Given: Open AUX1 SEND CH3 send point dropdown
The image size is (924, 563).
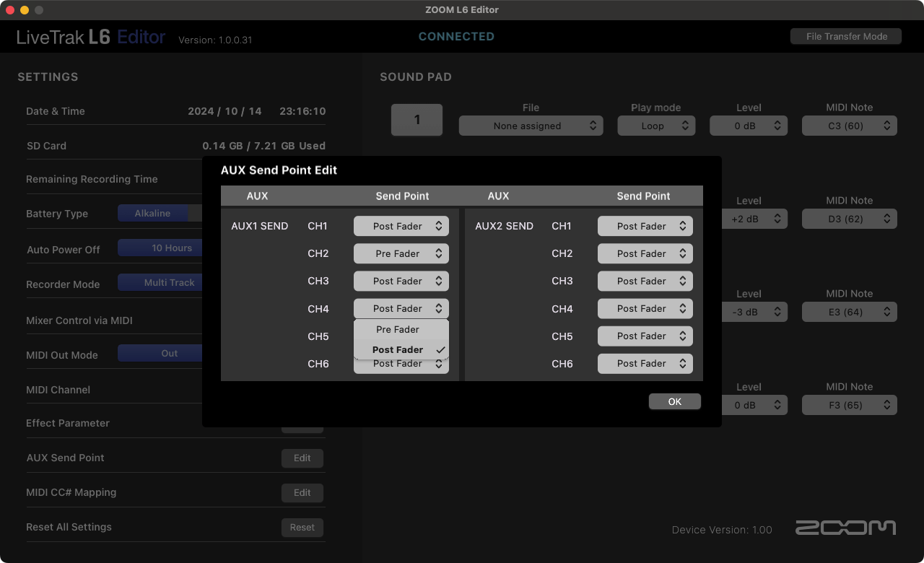Looking at the screenshot, I should point(401,281).
